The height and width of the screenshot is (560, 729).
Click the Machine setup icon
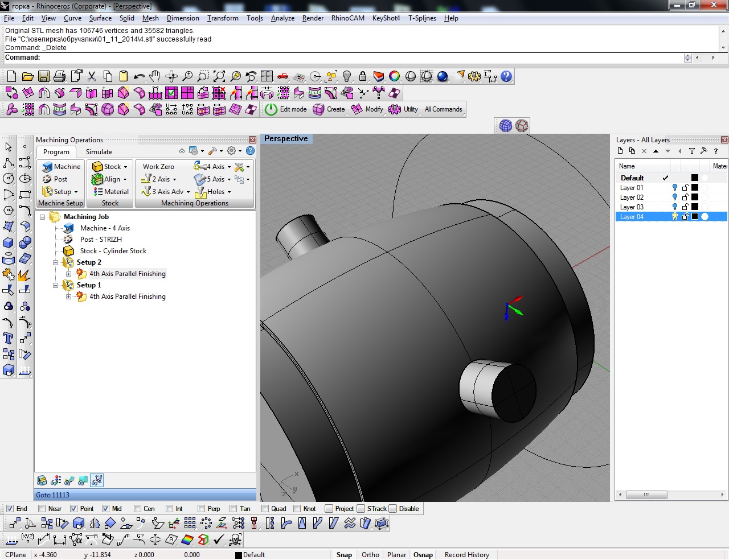(47, 167)
